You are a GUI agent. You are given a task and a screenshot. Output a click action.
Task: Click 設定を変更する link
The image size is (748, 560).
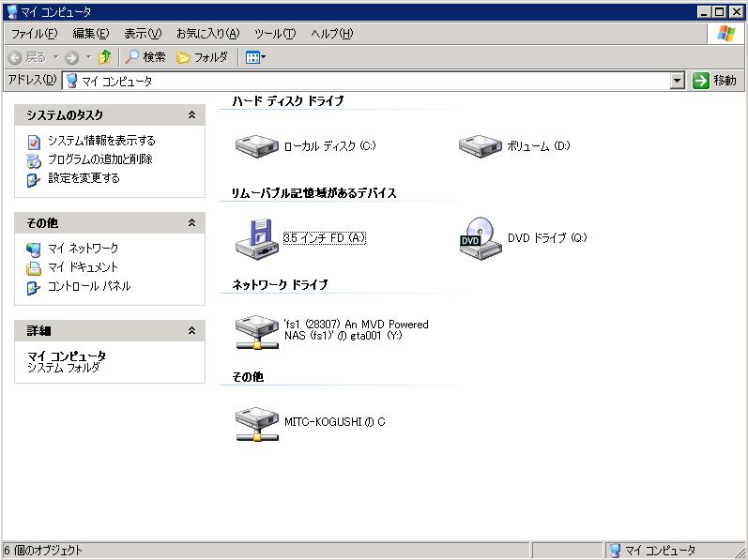click(x=84, y=178)
